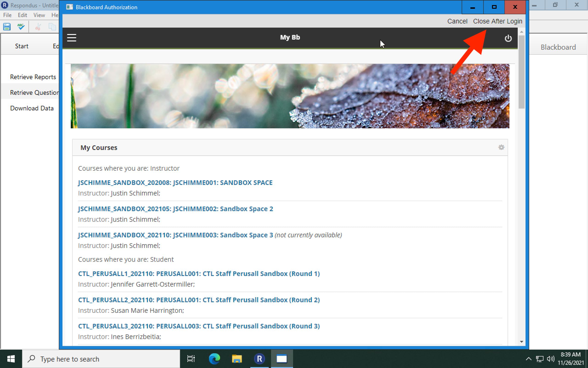
Task: Click '(not currently available)' text
Action: (308, 235)
